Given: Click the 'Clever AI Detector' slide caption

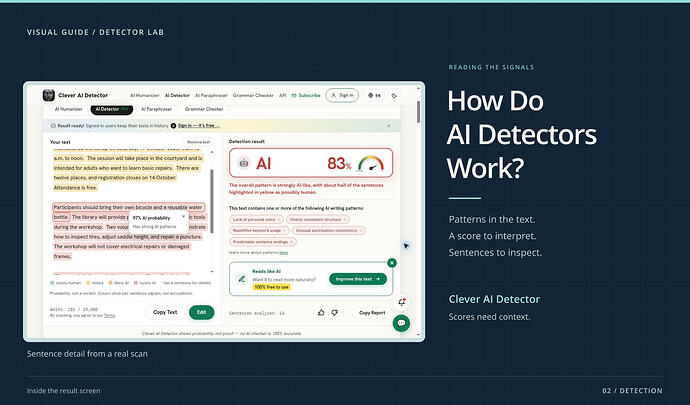Looking at the screenshot, I should [494, 299].
